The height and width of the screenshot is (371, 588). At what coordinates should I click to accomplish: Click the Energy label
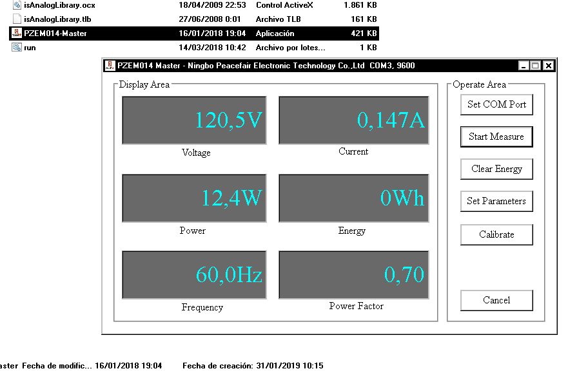coord(352,231)
